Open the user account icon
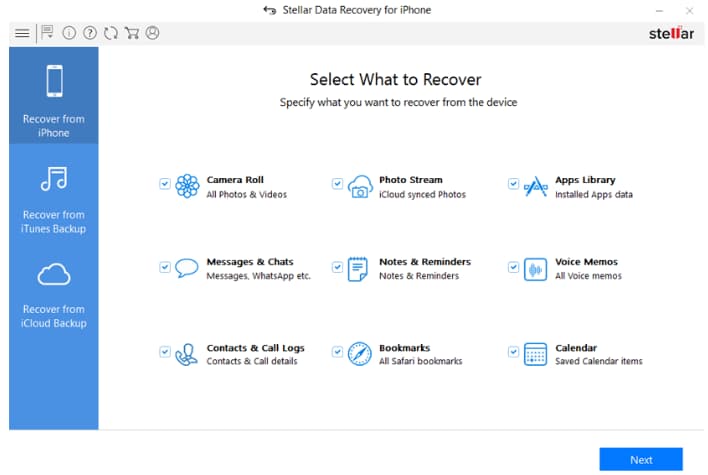 [153, 33]
